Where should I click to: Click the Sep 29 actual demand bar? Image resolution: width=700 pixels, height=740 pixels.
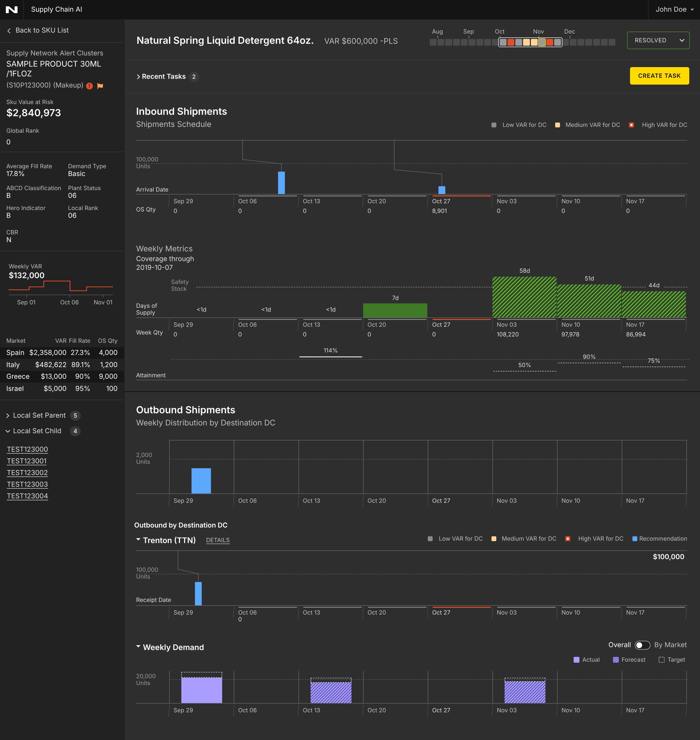(201, 690)
